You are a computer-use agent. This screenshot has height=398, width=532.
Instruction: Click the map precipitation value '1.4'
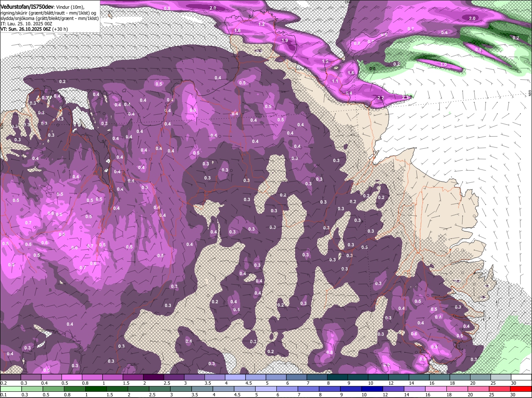349,93
